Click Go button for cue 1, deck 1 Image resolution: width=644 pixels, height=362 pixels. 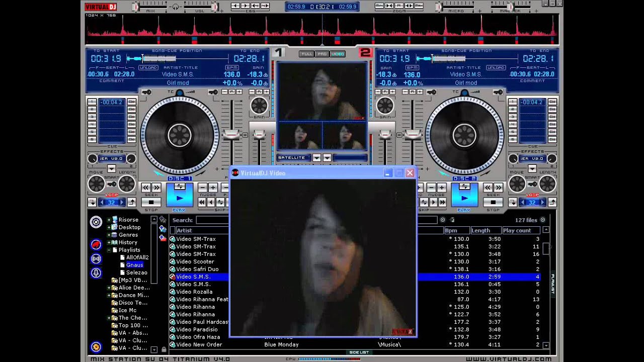coord(131,102)
